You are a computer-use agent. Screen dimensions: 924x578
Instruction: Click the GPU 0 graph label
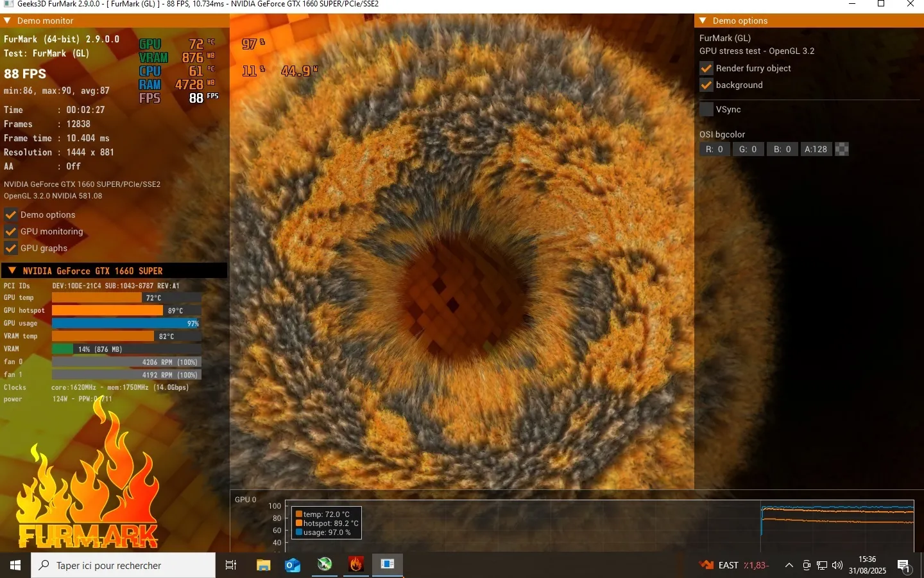click(x=245, y=499)
